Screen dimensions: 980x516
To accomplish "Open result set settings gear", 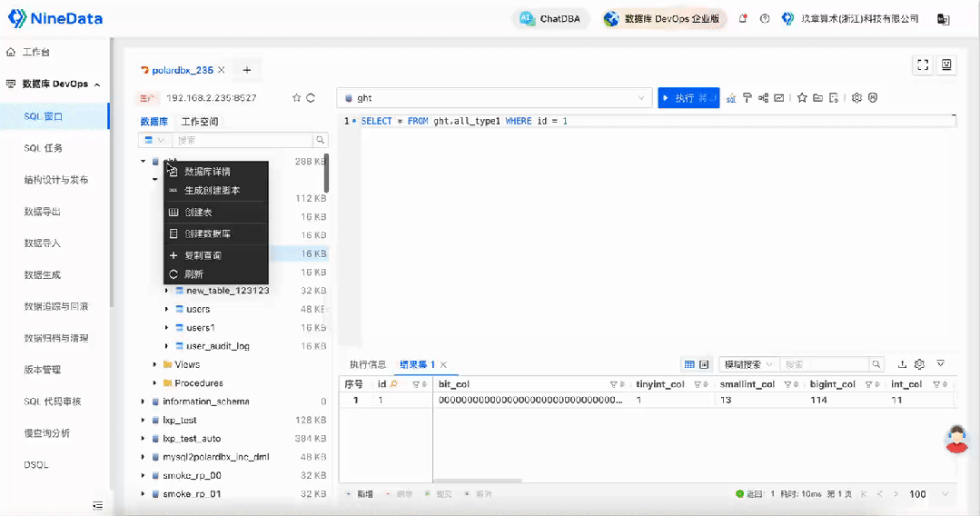I will click(x=919, y=364).
